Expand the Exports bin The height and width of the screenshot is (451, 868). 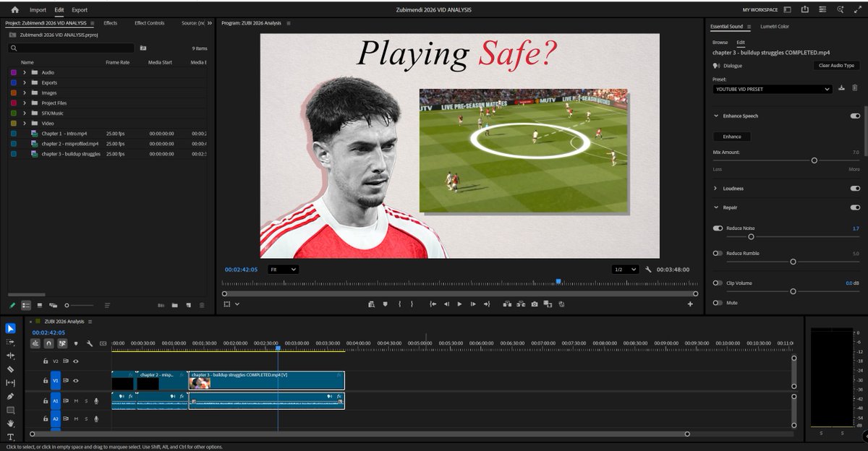[25, 82]
